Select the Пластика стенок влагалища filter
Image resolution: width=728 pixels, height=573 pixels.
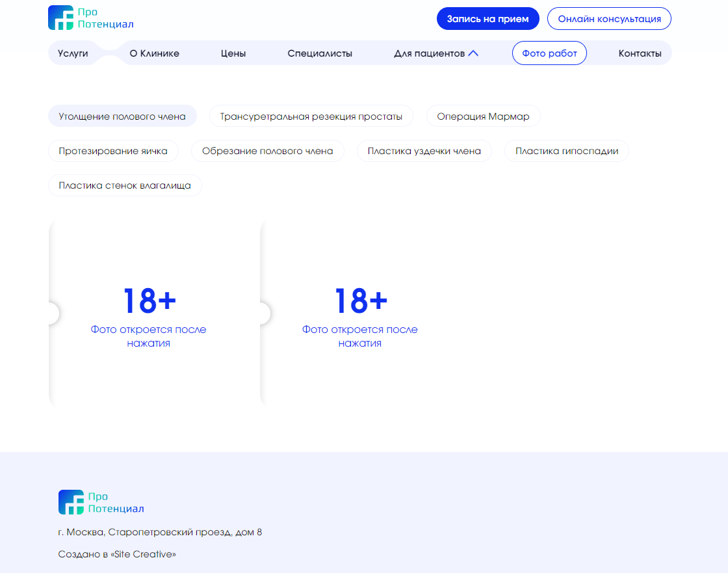tap(125, 185)
